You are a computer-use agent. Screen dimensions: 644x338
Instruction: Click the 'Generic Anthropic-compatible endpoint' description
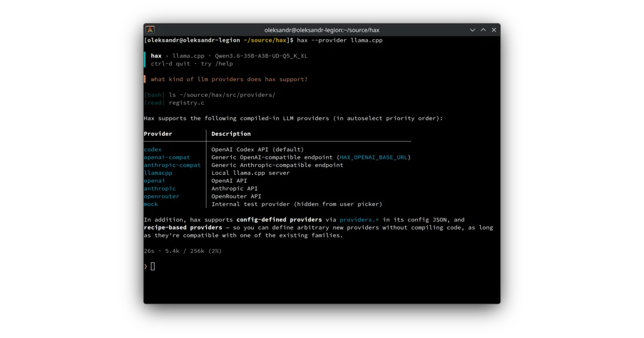pyautogui.click(x=277, y=165)
